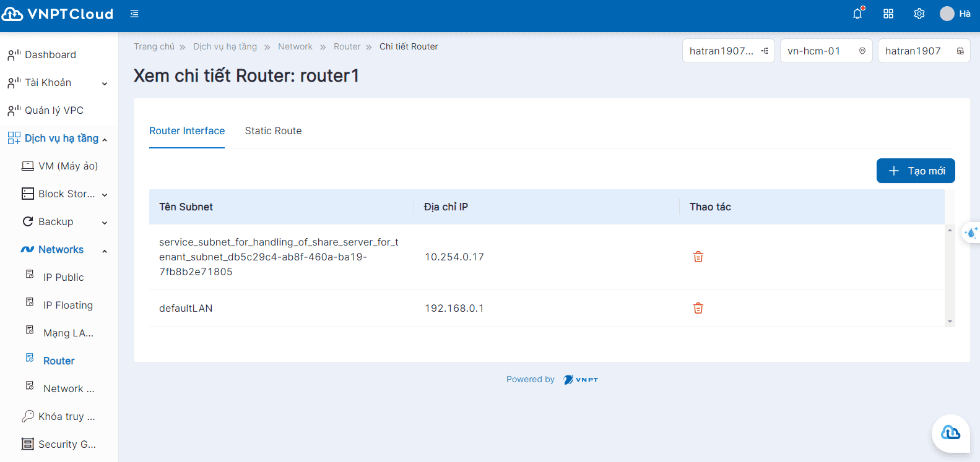Click the VNPTCloud logo
980x462 pixels.
pyautogui.click(x=58, y=14)
